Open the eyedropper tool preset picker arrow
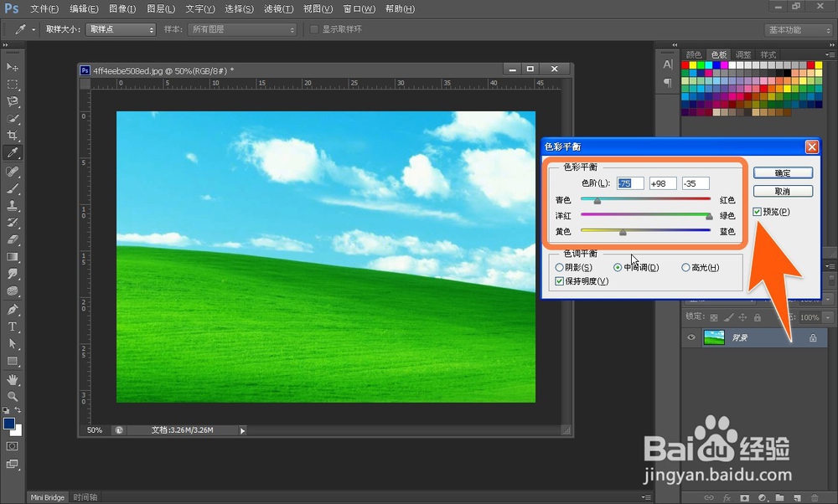 pyautogui.click(x=34, y=29)
